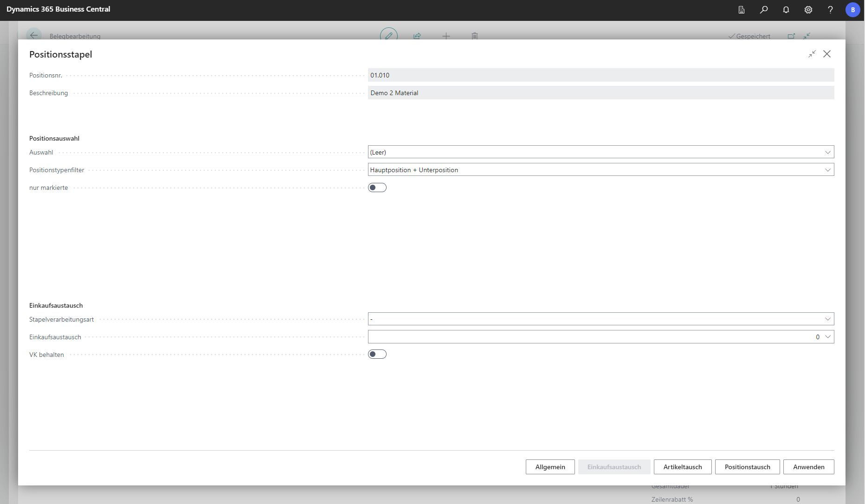Image resolution: width=865 pixels, height=504 pixels.
Task: Toggle the 'nur markierte' switch
Action: coord(377,187)
